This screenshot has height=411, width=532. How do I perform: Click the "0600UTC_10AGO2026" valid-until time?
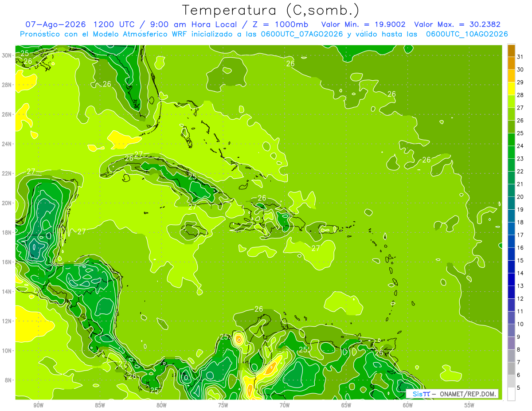point(466,34)
